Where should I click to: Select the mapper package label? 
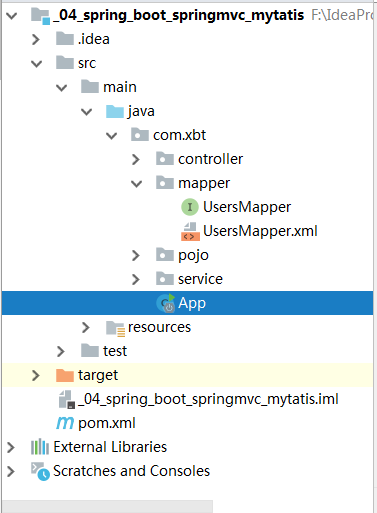[x=204, y=184]
